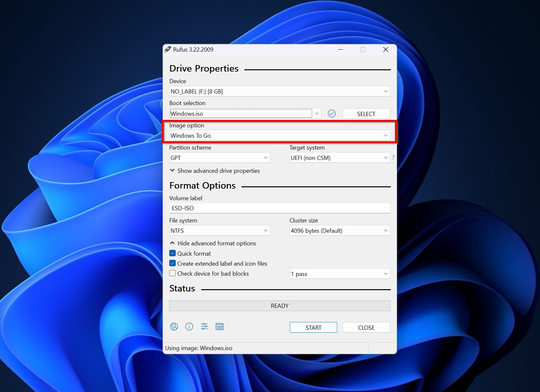Click the CLOSE button
Screen dimensions: 540x392
point(366,328)
